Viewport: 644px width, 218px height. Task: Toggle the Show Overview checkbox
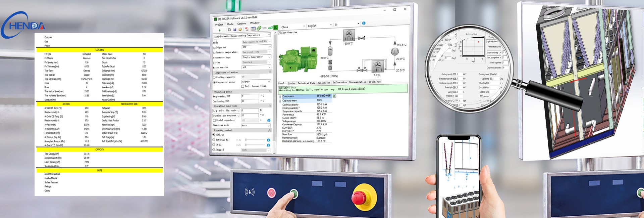(279, 33)
